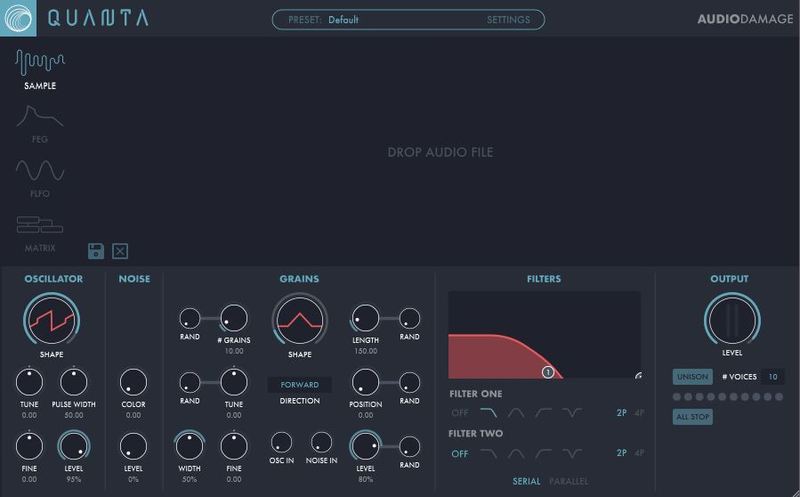Click the Grains LEVEL knob

click(x=365, y=446)
